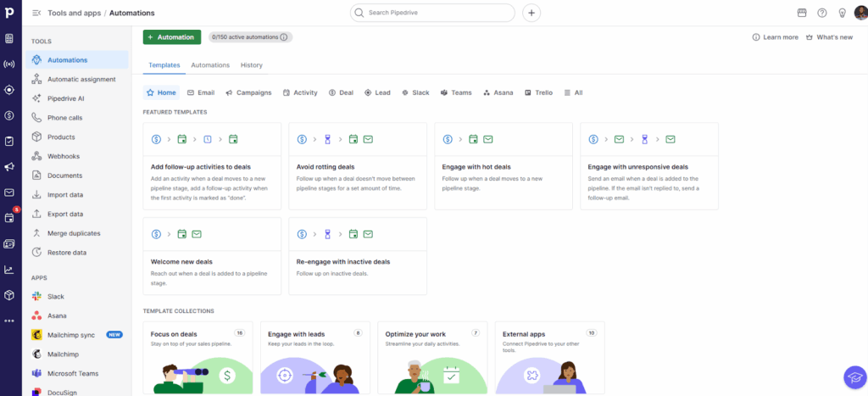Open the lightbulb sales assistant icon
868x396 pixels.
841,13
